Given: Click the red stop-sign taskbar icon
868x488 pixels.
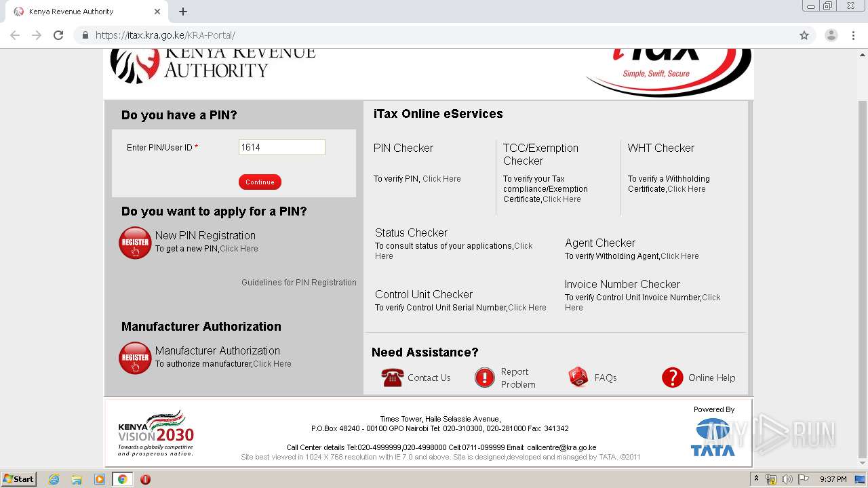Looking at the screenshot, I should (145, 479).
